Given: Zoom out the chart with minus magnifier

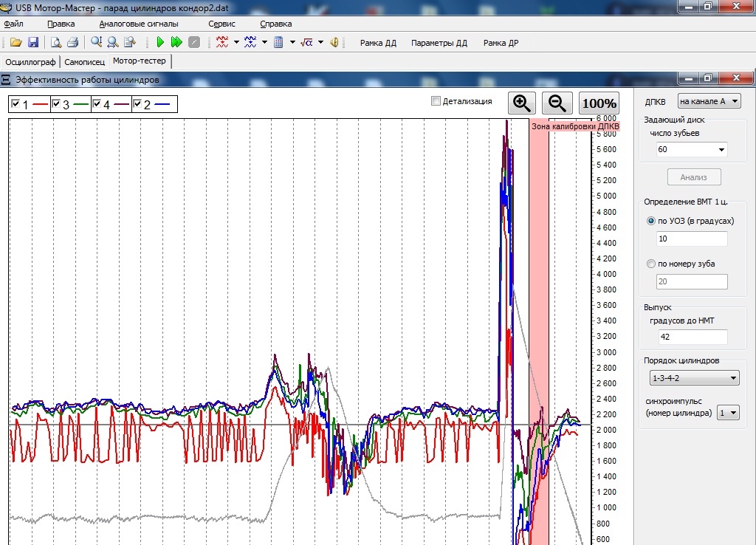Looking at the screenshot, I should click(557, 103).
